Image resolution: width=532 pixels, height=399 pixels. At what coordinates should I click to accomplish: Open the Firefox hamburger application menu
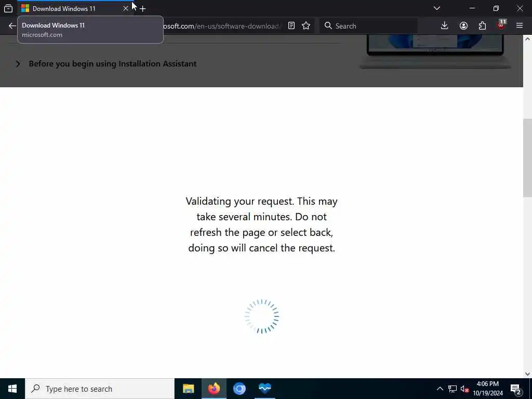pyautogui.click(x=520, y=26)
